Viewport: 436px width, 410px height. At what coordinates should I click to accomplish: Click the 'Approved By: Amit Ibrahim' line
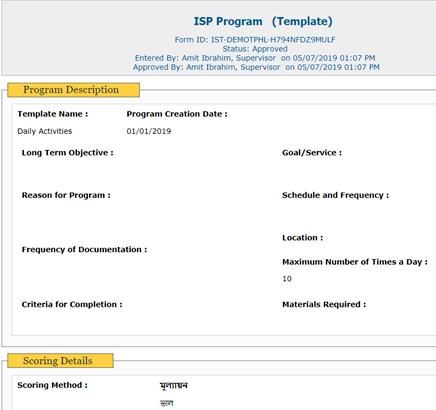click(x=256, y=67)
